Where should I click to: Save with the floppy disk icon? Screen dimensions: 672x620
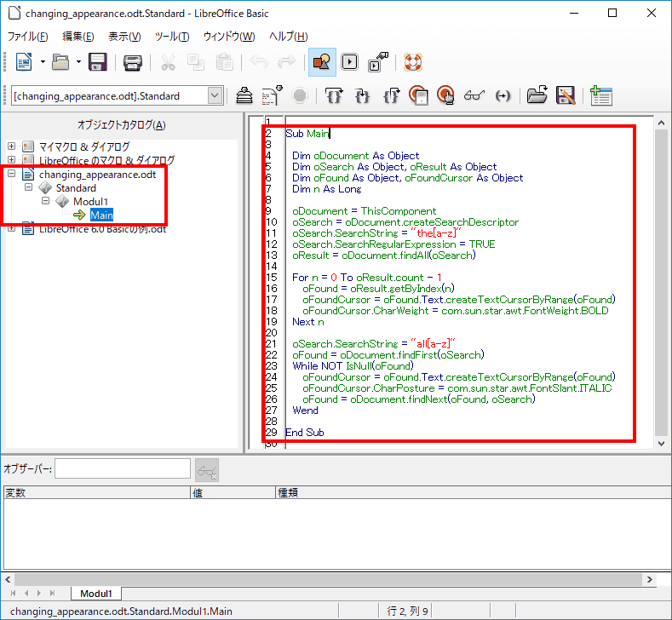point(98,62)
